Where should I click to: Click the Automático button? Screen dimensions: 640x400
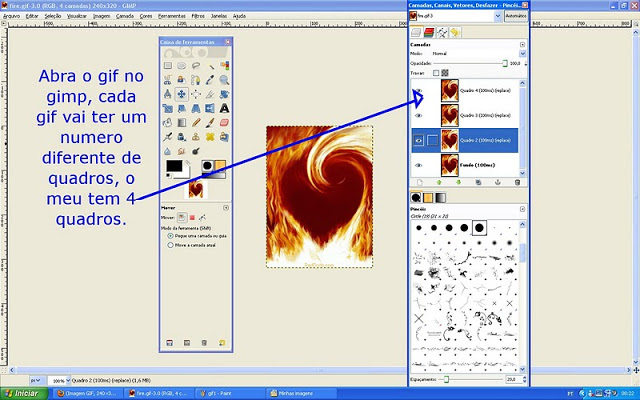(516, 17)
